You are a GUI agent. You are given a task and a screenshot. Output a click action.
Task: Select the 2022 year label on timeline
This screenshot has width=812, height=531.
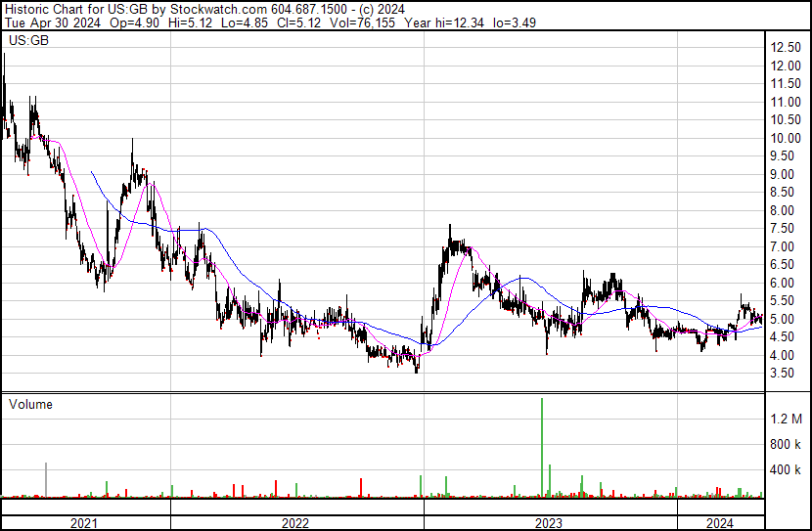click(295, 523)
